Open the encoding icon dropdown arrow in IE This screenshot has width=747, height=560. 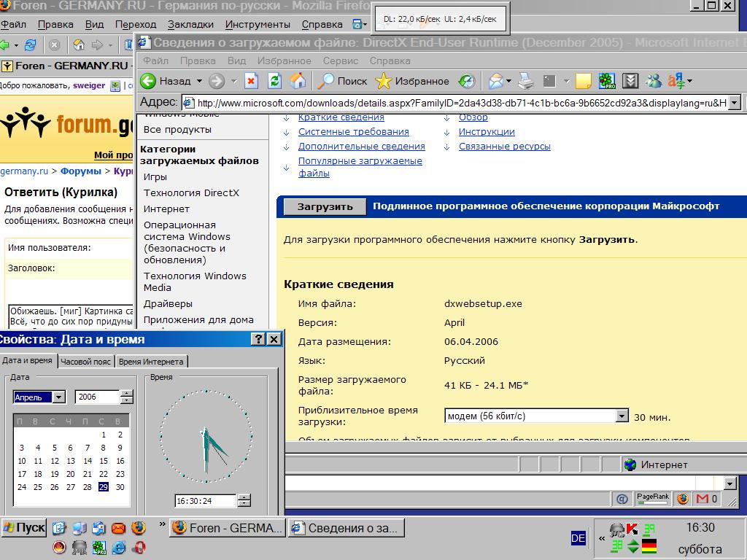click(x=690, y=81)
